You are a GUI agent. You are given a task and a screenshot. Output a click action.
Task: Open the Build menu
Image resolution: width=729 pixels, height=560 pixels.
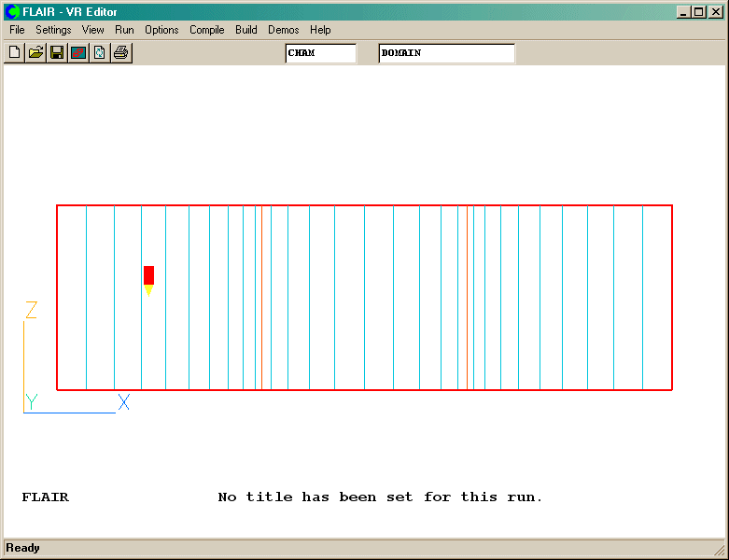[246, 30]
